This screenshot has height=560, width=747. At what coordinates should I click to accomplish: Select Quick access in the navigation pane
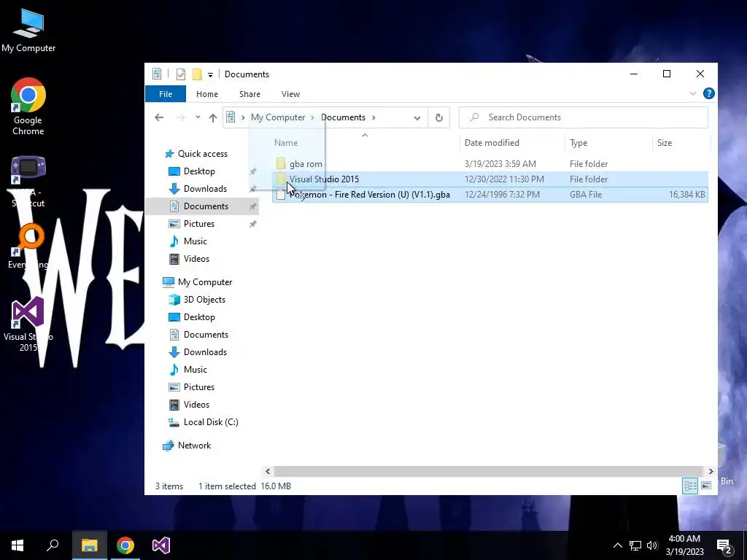[x=203, y=154]
